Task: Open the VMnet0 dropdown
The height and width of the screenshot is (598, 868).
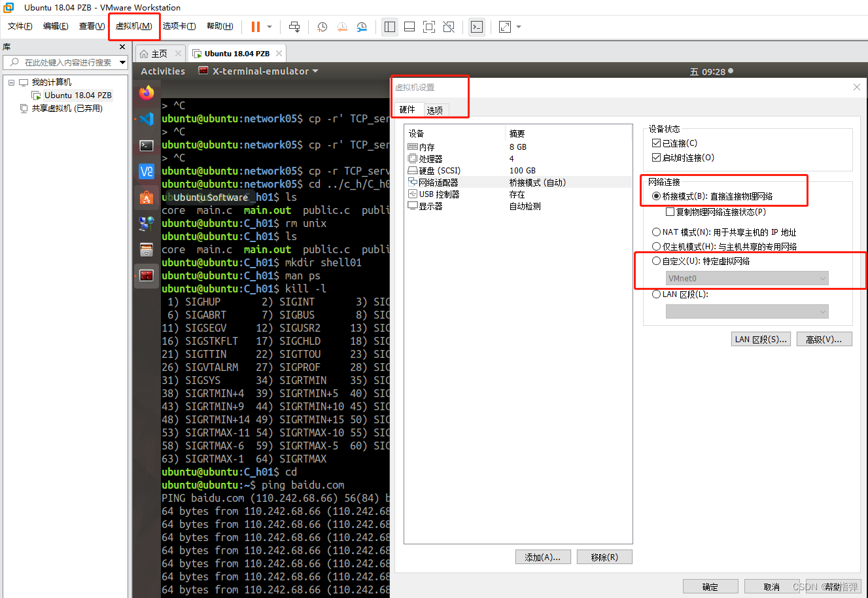Action: coord(747,278)
